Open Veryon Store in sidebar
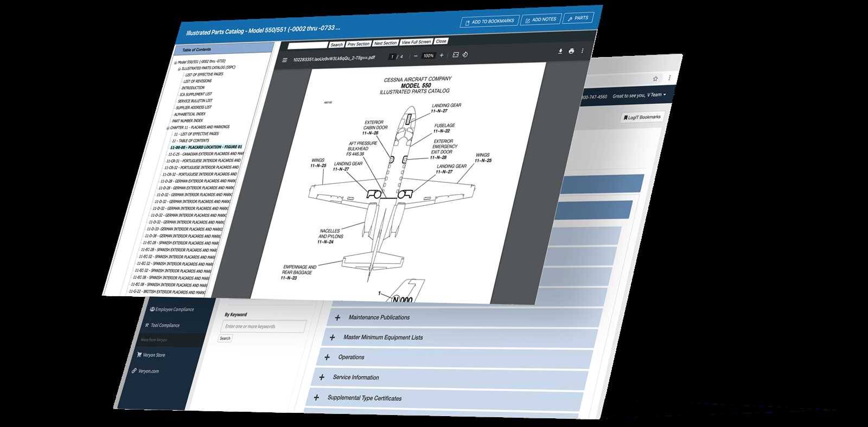Image resolution: width=868 pixels, height=427 pixels. (x=151, y=355)
